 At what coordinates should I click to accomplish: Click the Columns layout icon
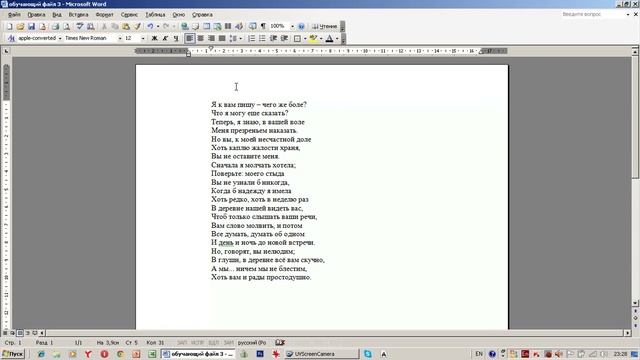click(228, 26)
